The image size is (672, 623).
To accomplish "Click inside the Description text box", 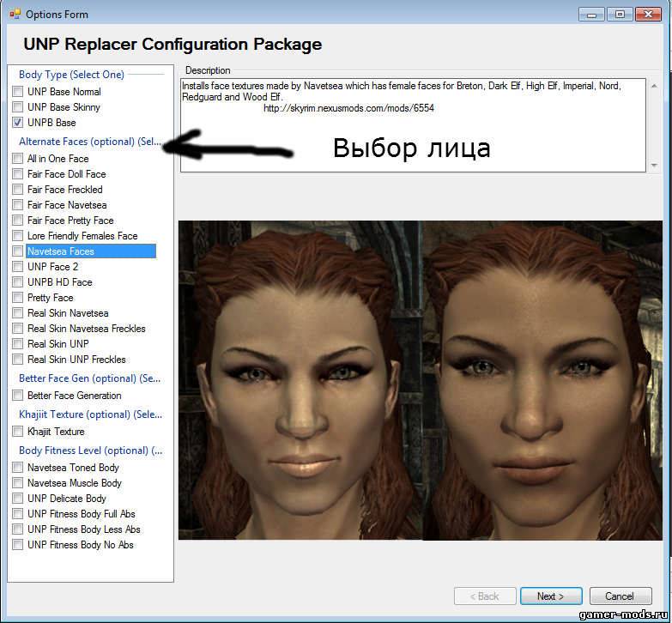I will (x=413, y=125).
